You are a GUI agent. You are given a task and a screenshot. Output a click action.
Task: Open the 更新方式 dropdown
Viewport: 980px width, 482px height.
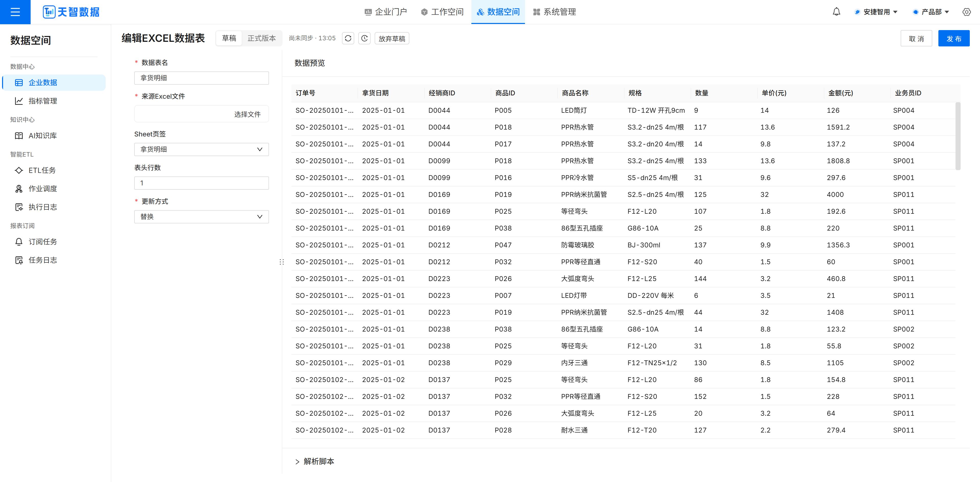coord(201,217)
